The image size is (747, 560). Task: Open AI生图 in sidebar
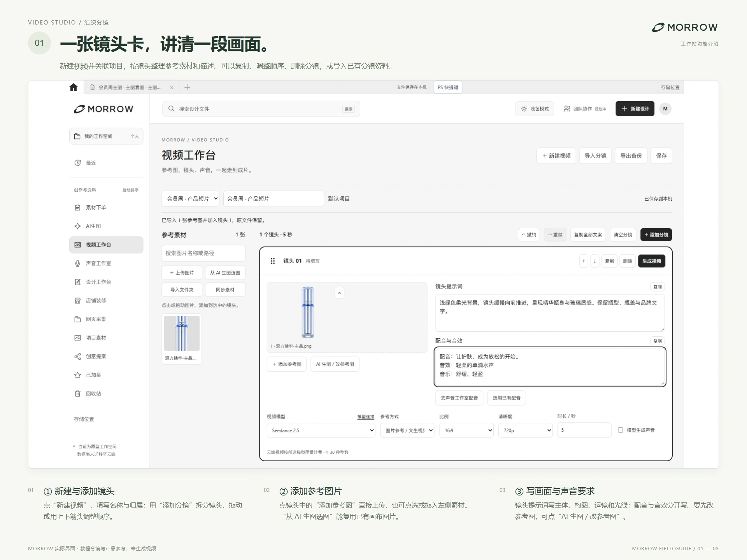[x=106, y=226]
